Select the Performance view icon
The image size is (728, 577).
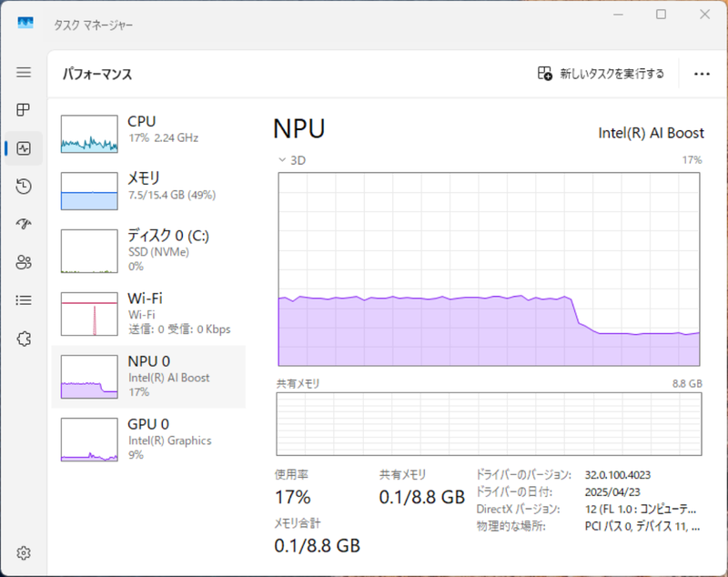click(24, 147)
